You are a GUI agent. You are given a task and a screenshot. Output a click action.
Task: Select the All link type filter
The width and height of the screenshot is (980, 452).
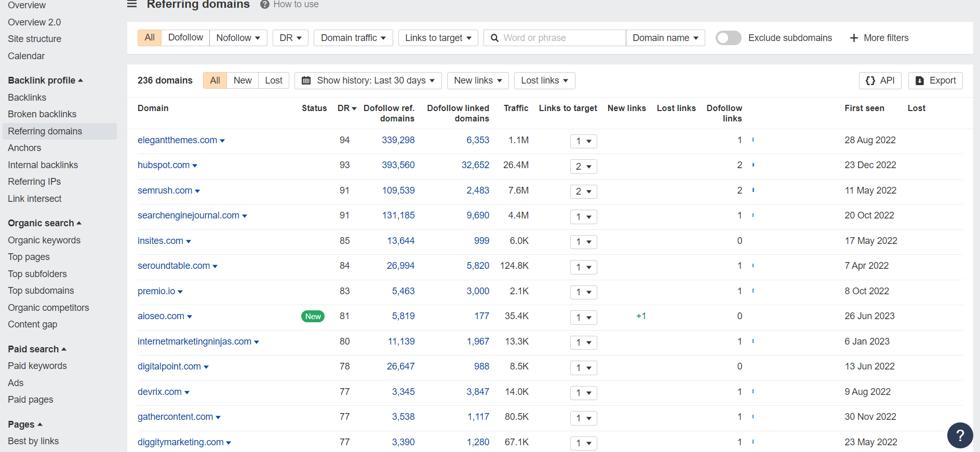150,37
